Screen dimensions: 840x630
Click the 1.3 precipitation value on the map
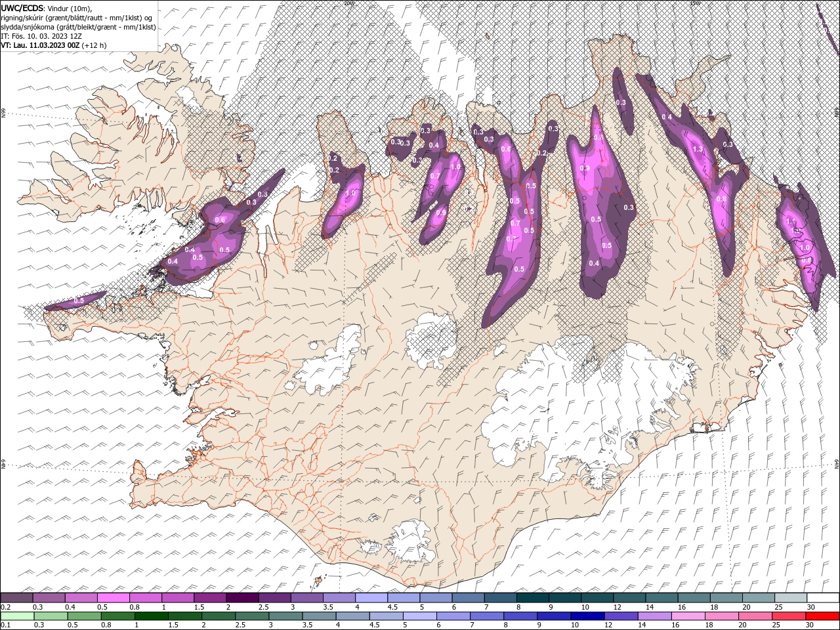698,149
